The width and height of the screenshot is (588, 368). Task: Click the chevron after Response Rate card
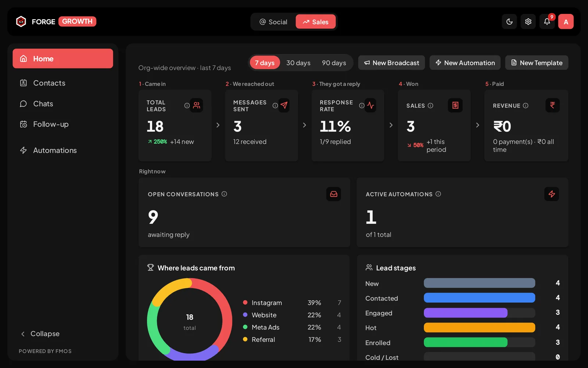391,125
